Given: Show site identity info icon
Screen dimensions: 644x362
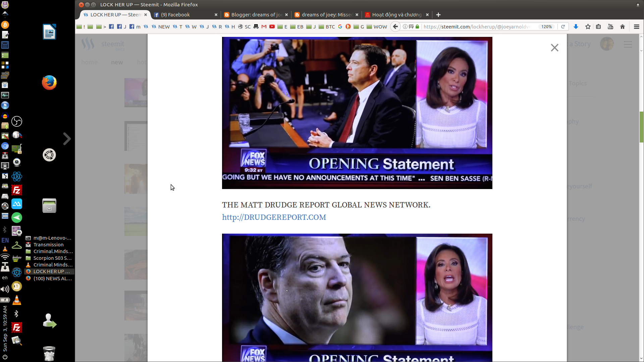Looking at the screenshot, I should point(405,26).
